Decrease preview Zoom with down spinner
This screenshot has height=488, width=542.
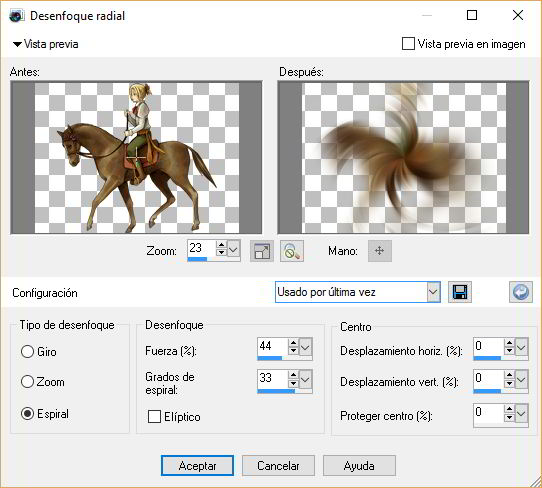221,252
